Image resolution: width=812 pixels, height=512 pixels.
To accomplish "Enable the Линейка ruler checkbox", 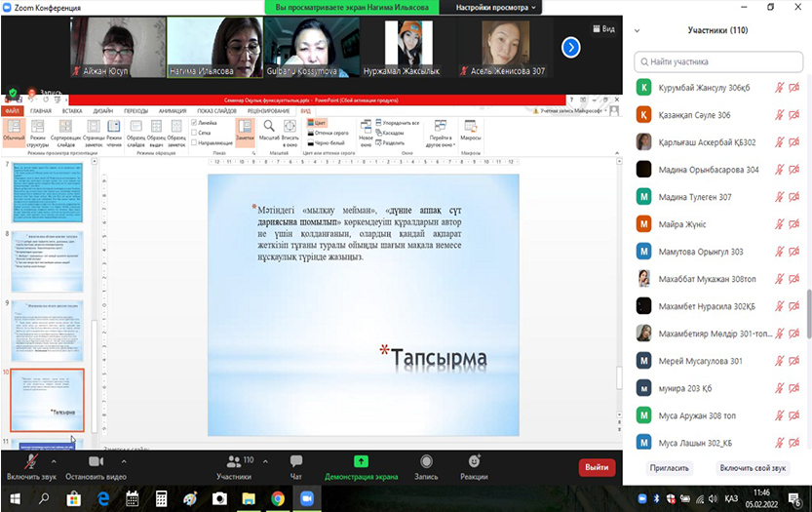I will [x=196, y=123].
